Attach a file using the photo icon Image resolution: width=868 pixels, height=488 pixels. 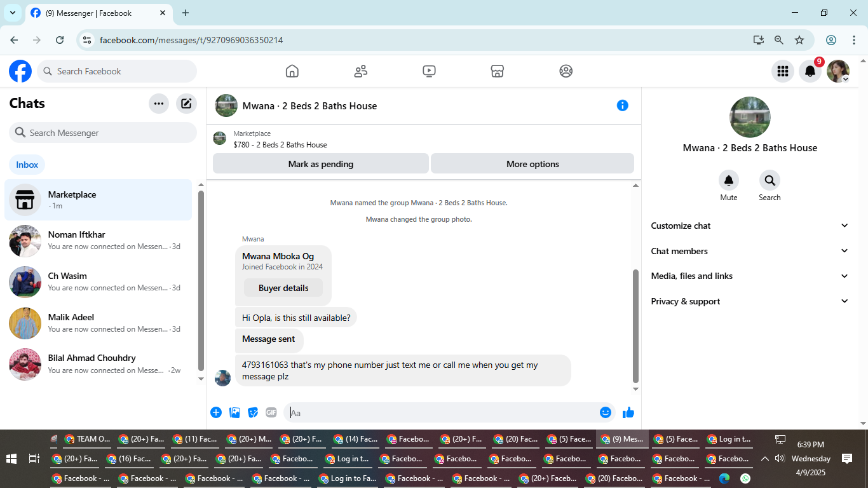pyautogui.click(x=234, y=412)
